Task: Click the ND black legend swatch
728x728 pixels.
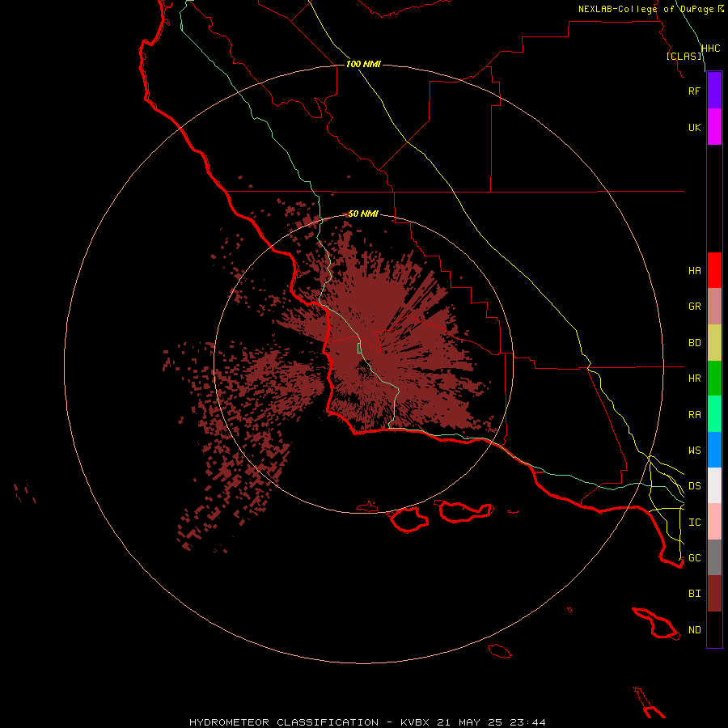Action: 714,629
